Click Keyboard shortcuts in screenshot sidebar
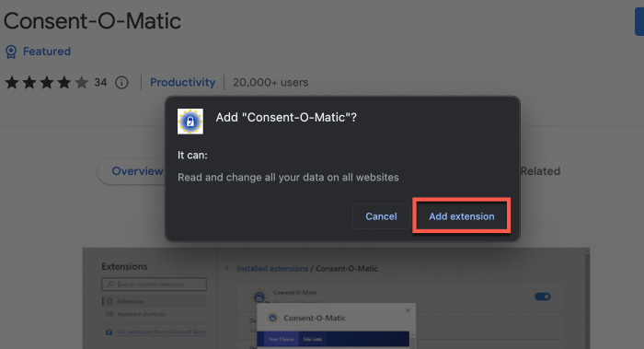Viewport: 644px width, 349px height. [x=141, y=314]
